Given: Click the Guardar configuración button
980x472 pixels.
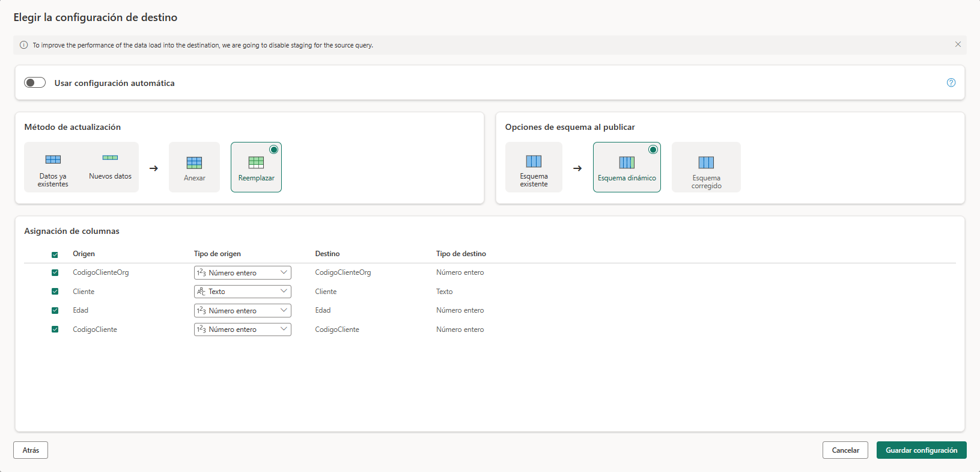Looking at the screenshot, I should point(921,450).
